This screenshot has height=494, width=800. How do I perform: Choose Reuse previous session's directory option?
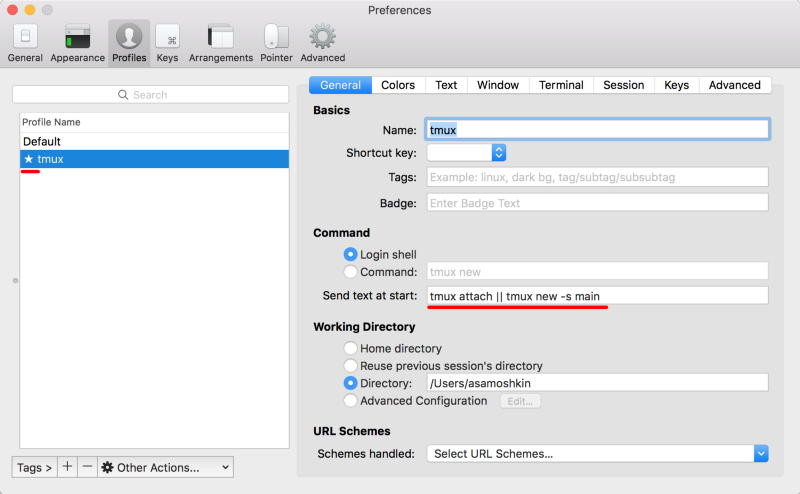[350, 366]
